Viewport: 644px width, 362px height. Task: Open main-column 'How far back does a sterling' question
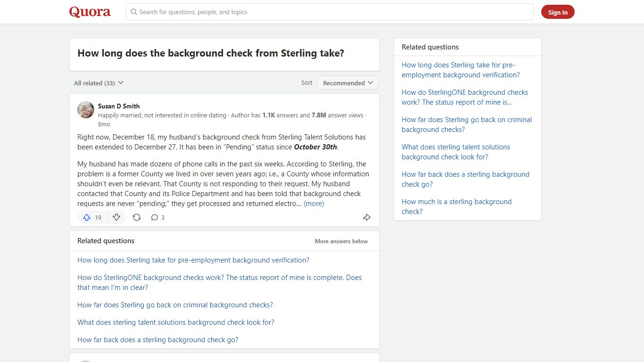[x=158, y=340]
